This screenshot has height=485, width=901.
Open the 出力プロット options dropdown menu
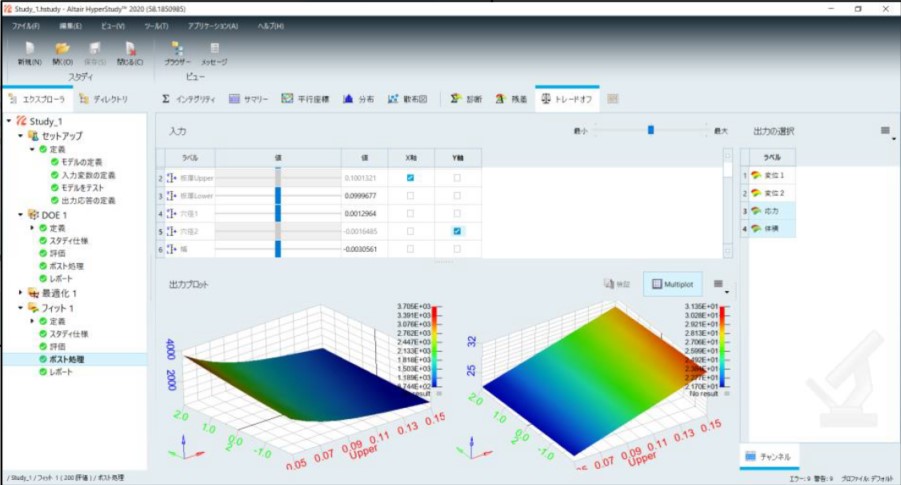tap(719, 285)
